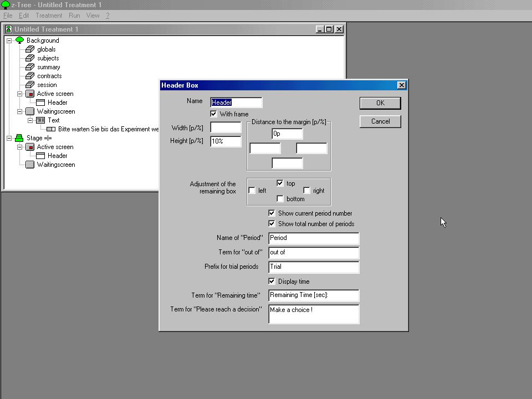Select the globals tree item
This screenshot has width=532, height=399.
pos(47,49)
